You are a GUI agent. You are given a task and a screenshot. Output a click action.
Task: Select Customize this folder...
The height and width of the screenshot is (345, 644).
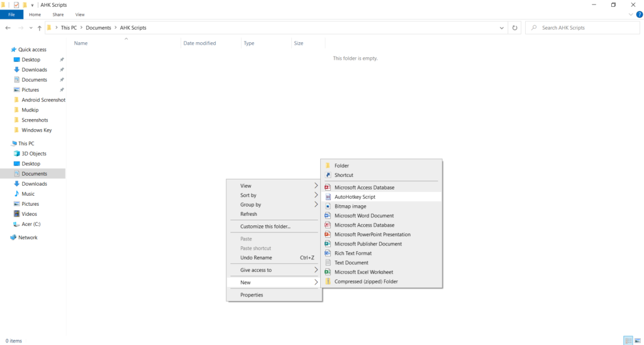[274, 227]
